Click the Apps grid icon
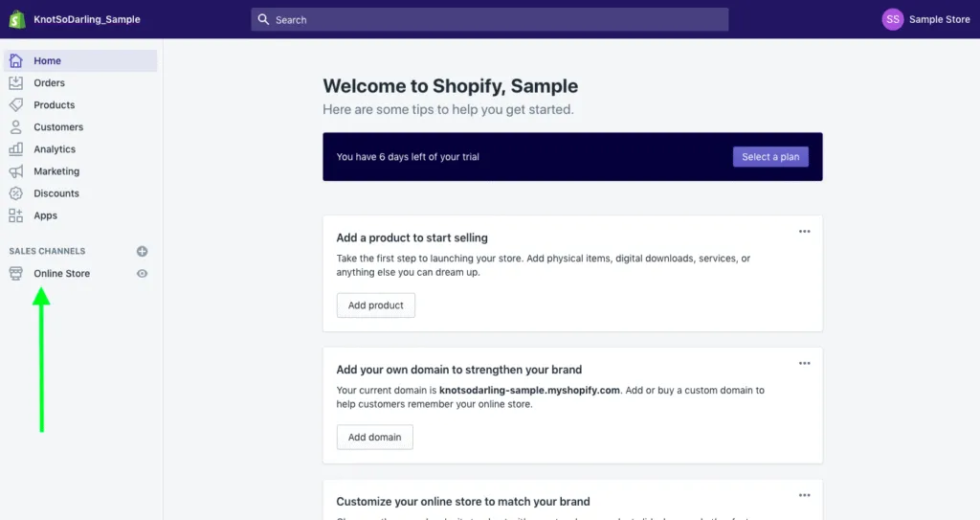The image size is (980, 520). [x=15, y=215]
